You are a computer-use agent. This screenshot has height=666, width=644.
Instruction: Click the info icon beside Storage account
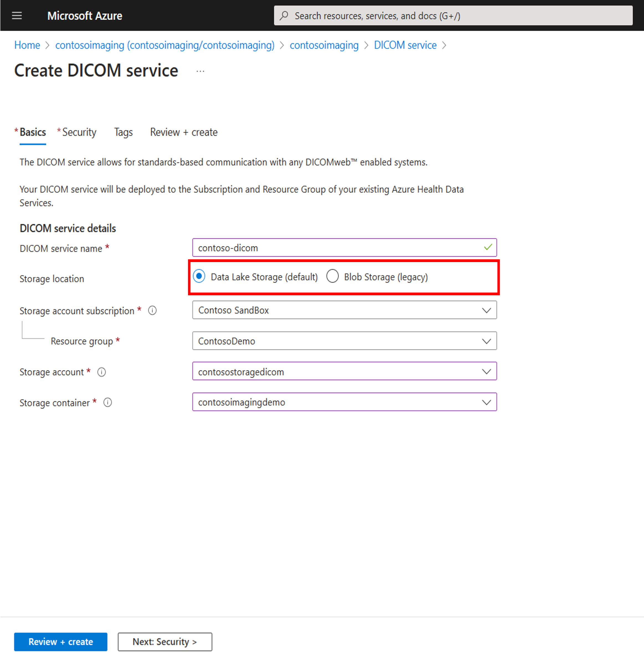click(102, 372)
